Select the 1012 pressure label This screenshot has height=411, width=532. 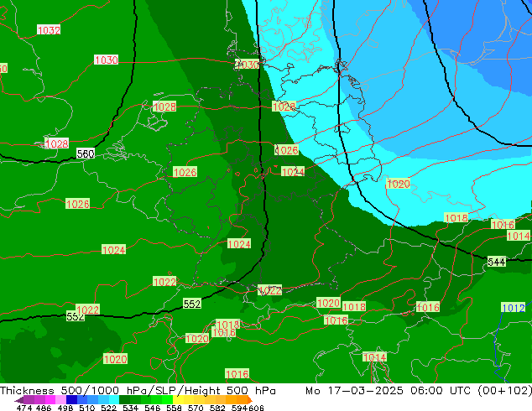[x=513, y=308]
